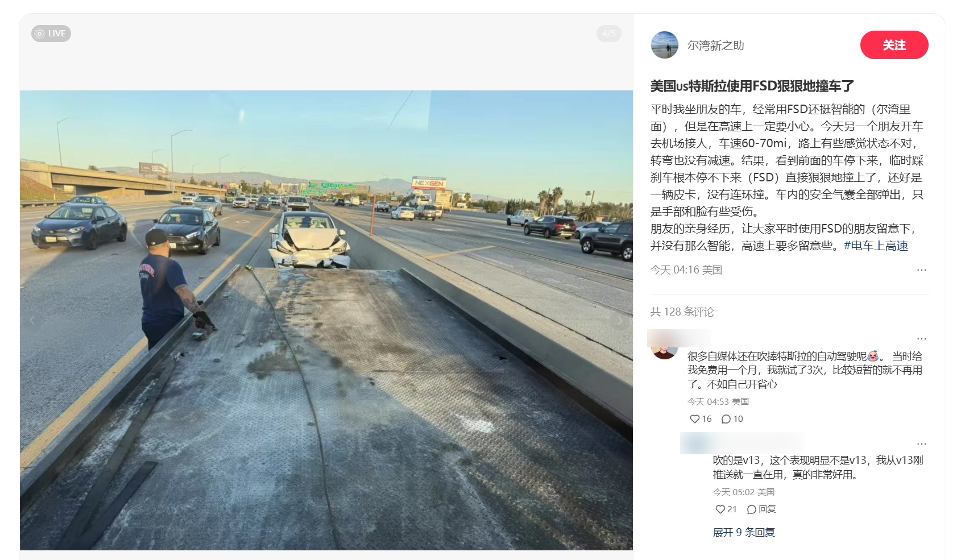The image size is (957, 560).
Task: Select the post title about Tesla FSD
Action: pos(752,86)
